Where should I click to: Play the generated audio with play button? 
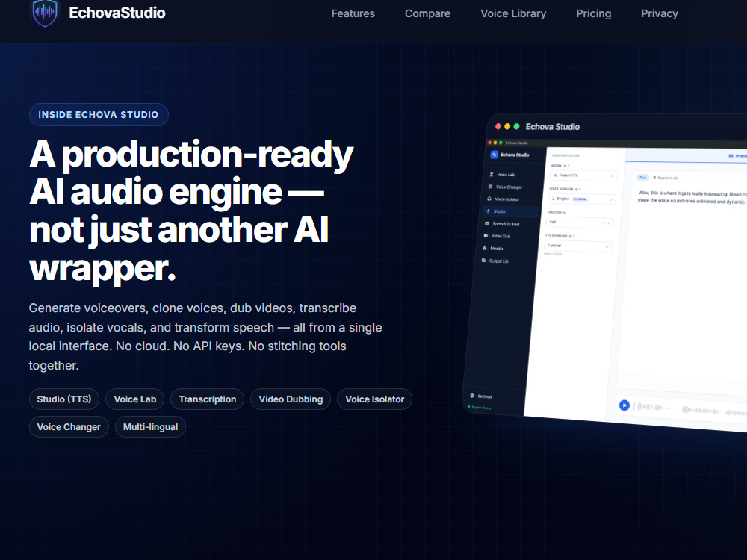(x=624, y=405)
